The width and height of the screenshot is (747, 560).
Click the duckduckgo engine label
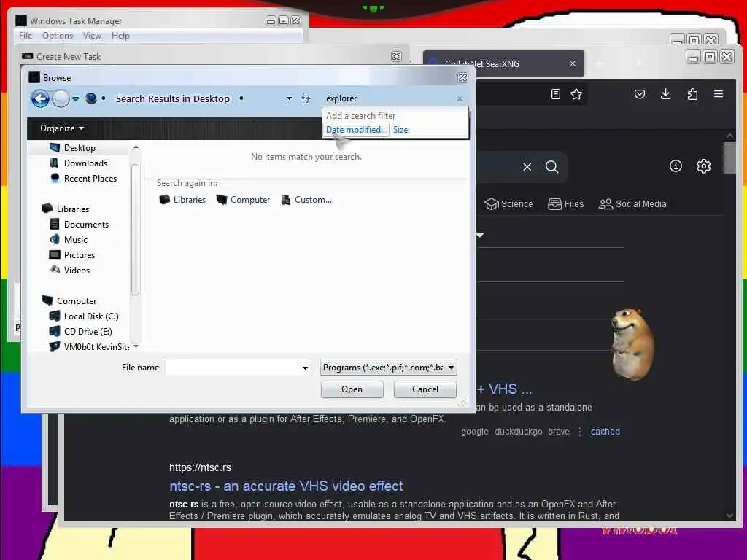[x=519, y=432]
